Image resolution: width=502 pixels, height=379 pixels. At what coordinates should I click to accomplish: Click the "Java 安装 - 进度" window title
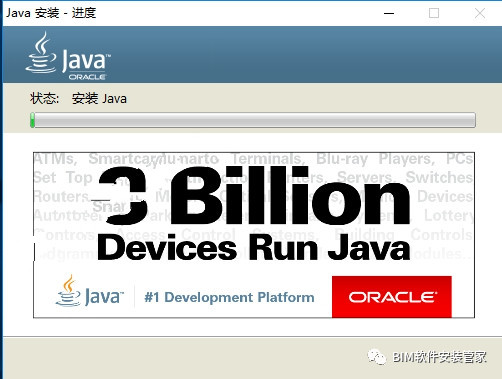(x=51, y=13)
